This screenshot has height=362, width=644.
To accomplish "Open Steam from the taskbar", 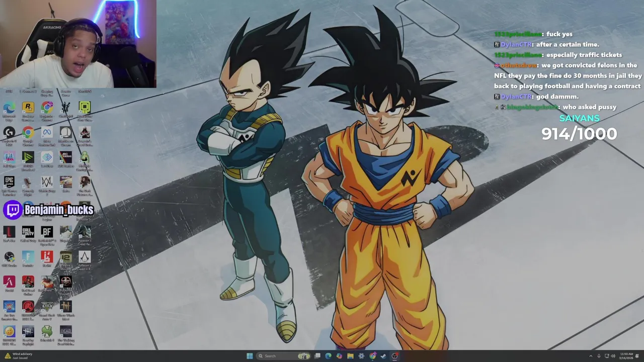I will point(383,356).
